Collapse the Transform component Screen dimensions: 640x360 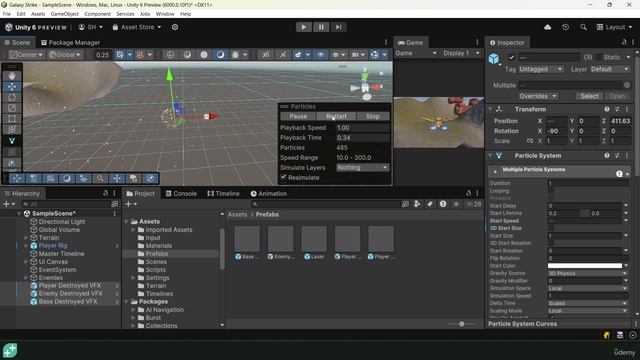491,109
